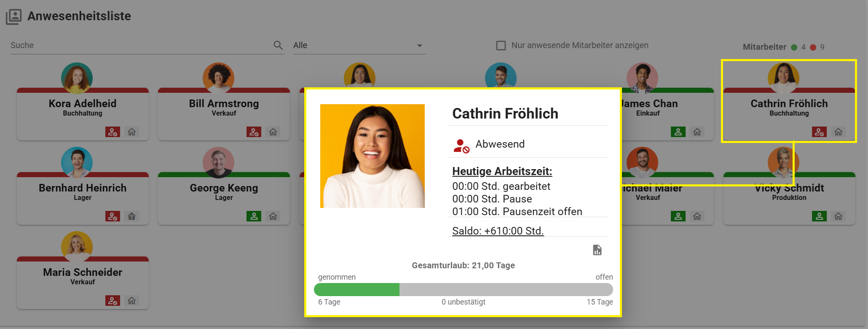Enable 'Nur anwesende Mitarbeiter anzeigen' checkbox
Viewport: 868px width, 329px height.
pos(501,46)
